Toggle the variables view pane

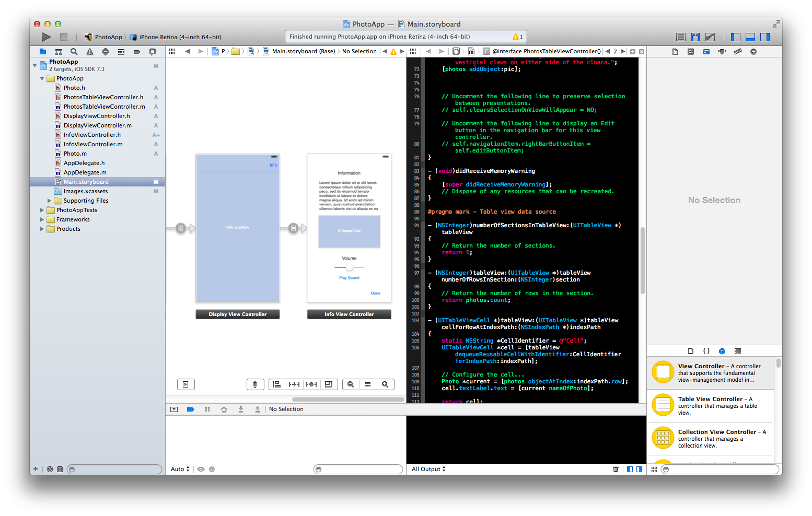pos(630,469)
